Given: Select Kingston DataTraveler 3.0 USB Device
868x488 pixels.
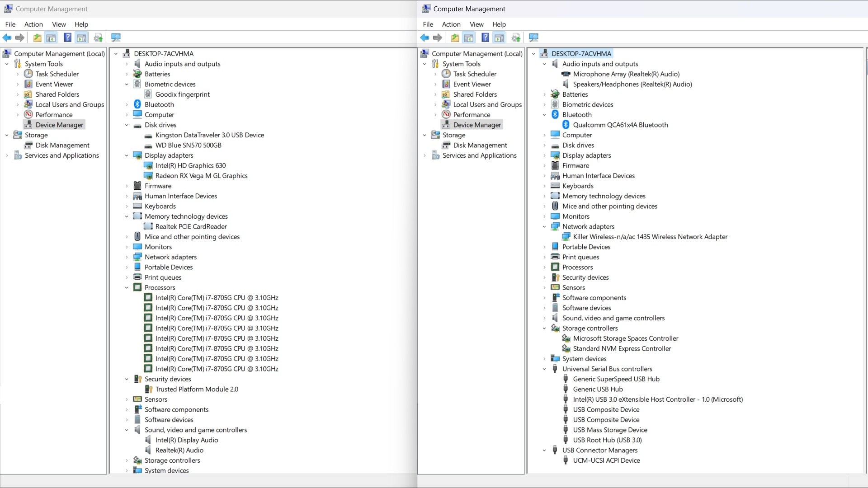Looking at the screenshot, I should pos(210,135).
